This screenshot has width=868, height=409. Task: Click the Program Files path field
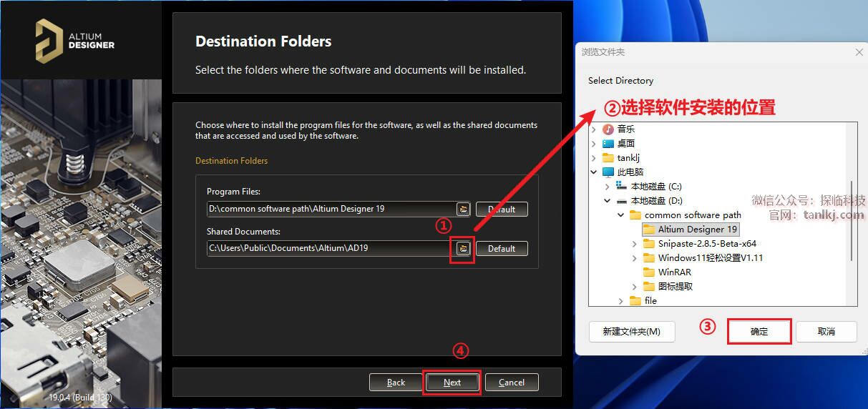click(x=331, y=209)
